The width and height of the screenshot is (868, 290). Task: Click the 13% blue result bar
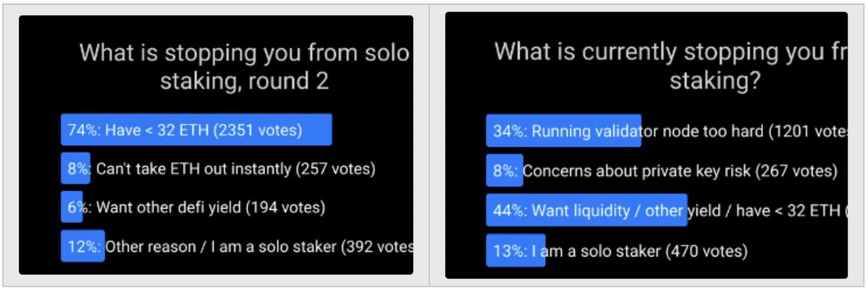[x=515, y=251]
